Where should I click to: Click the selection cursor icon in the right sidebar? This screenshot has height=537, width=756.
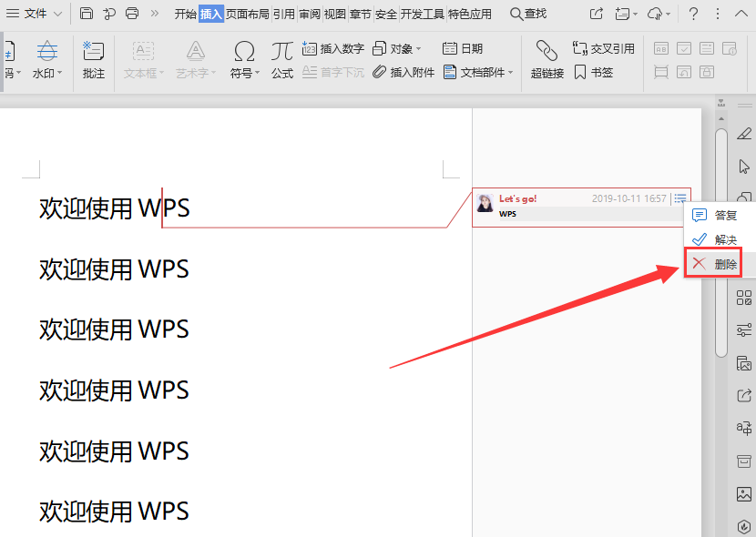click(744, 167)
